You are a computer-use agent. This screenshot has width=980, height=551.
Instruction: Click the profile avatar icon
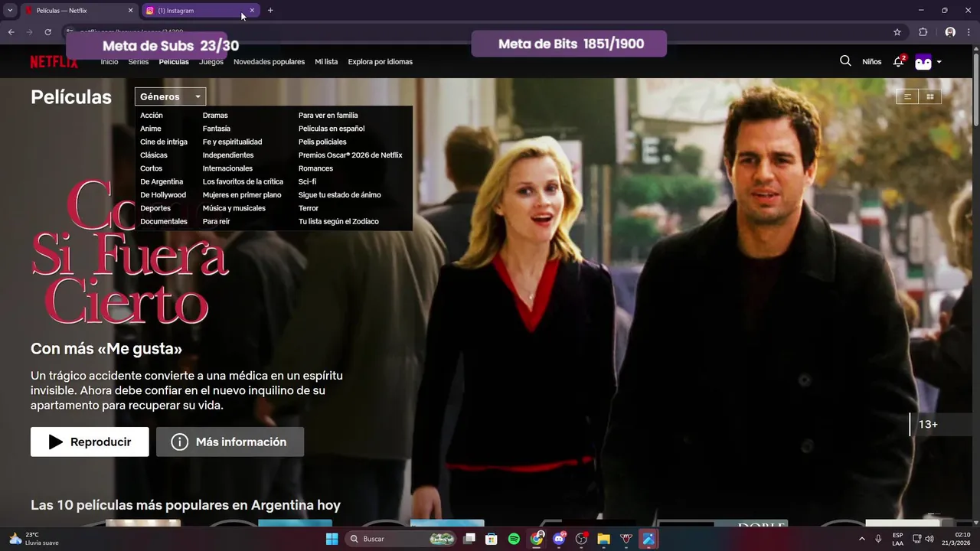click(x=923, y=62)
